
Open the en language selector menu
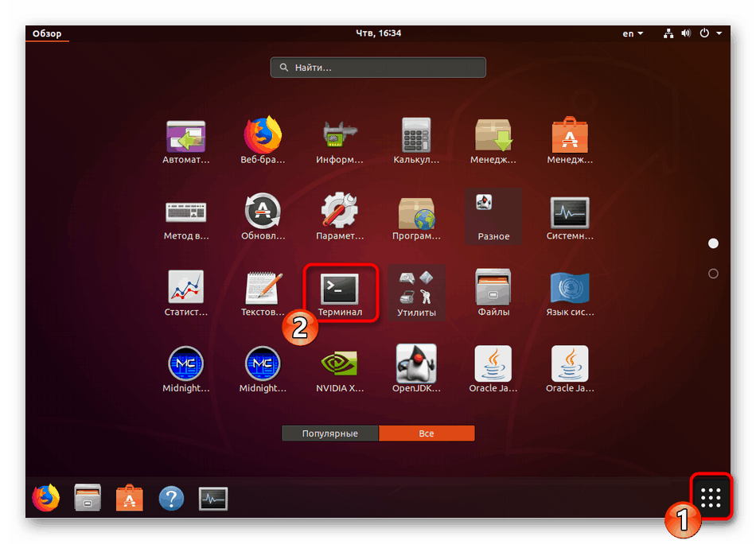click(x=631, y=33)
